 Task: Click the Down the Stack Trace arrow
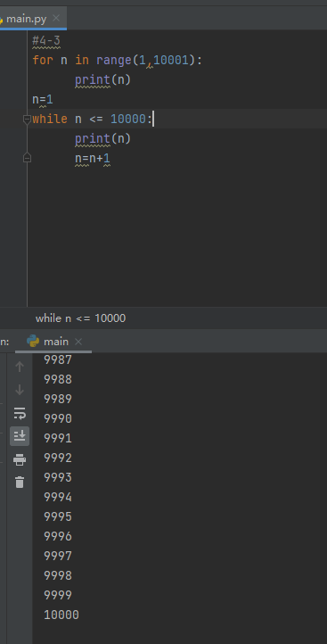tap(20, 390)
